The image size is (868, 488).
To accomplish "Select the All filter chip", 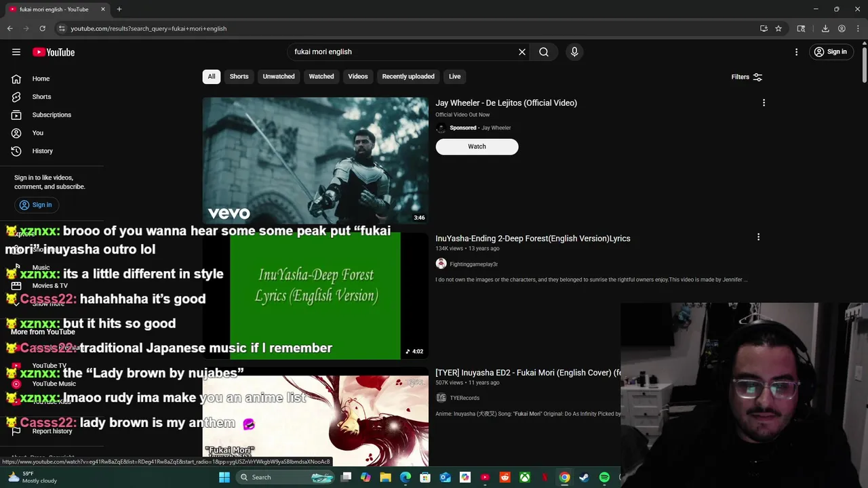I will click(x=212, y=77).
